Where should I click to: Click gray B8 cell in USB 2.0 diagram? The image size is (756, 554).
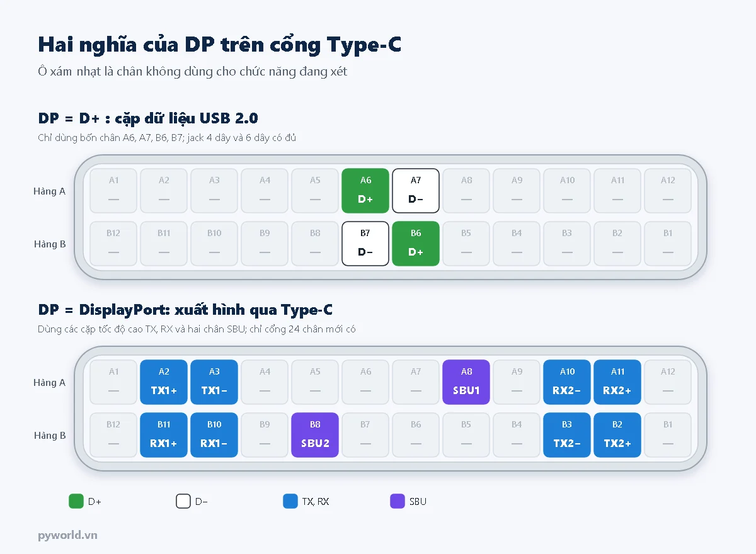tap(315, 244)
